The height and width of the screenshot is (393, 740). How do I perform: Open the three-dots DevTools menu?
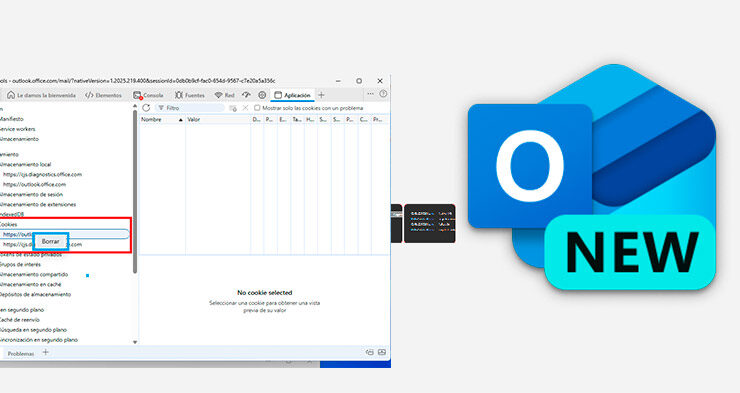tap(370, 94)
